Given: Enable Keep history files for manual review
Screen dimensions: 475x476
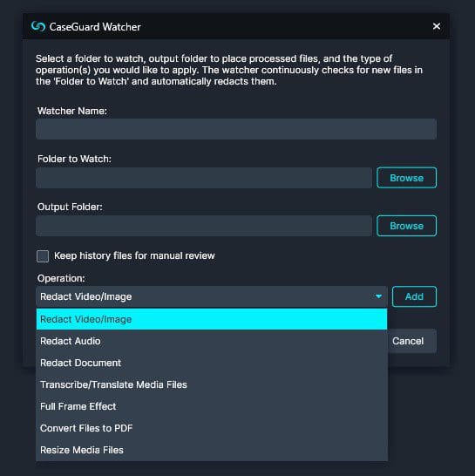Looking at the screenshot, I should [x=43, y=256].
